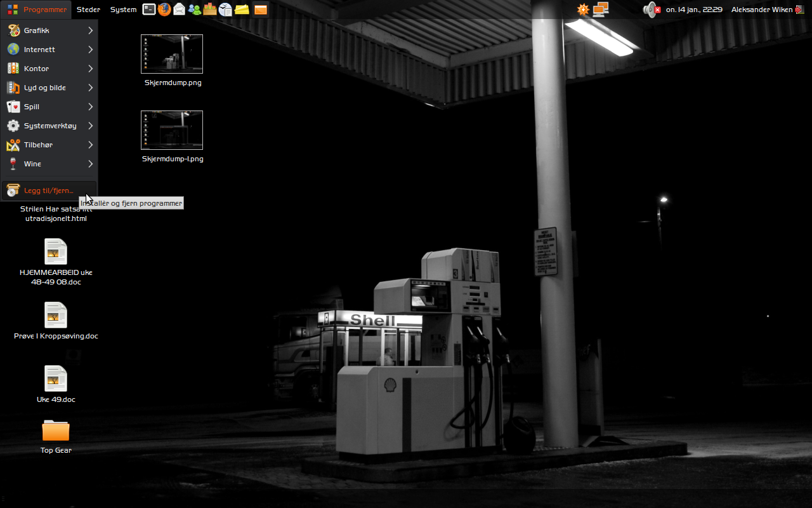Open the Lyd og bilde submenu
The height and width of the screenshot is (508, 812).
[49, 88]
